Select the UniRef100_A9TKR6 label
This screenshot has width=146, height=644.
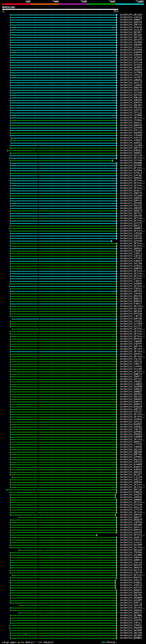[131, 42]
